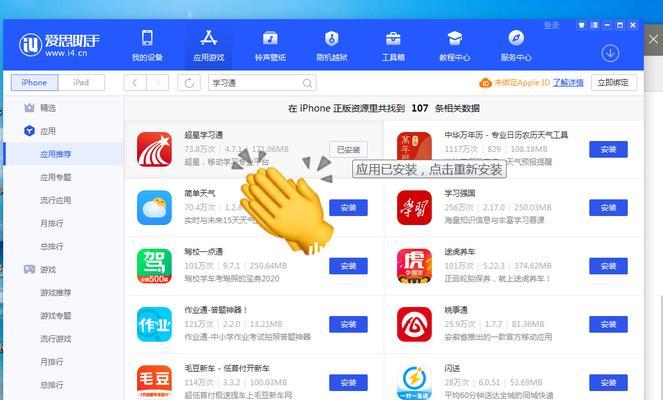
Task: Click 超星学习通 app icon
Action: tap(154, 149)
